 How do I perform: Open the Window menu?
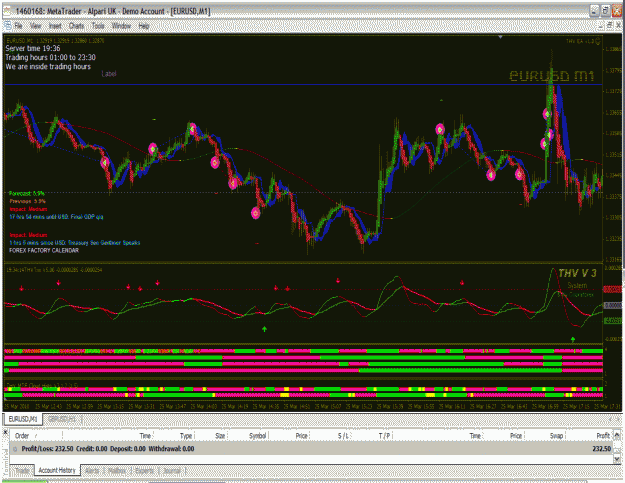(121, 26)
